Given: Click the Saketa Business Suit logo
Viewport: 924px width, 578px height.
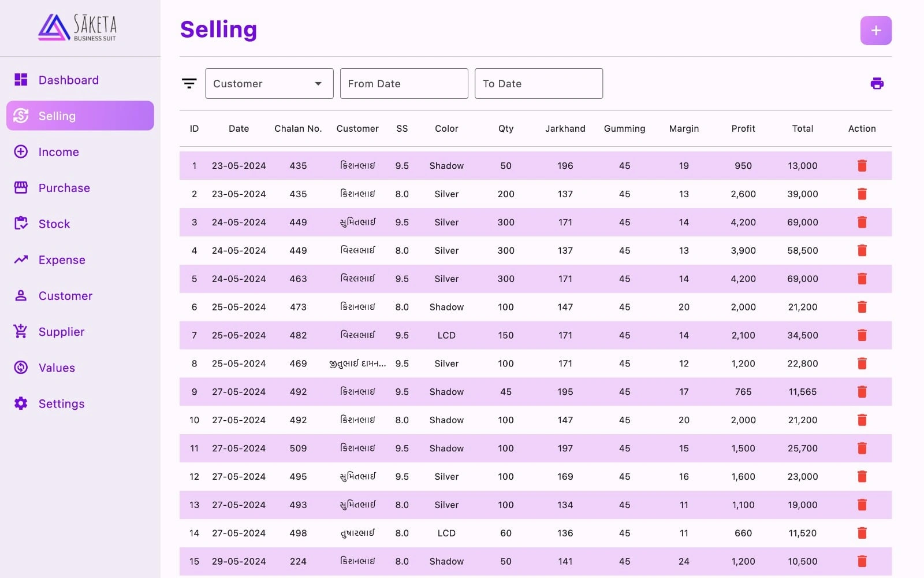Looking at the screenshot, I should point(77,27).
